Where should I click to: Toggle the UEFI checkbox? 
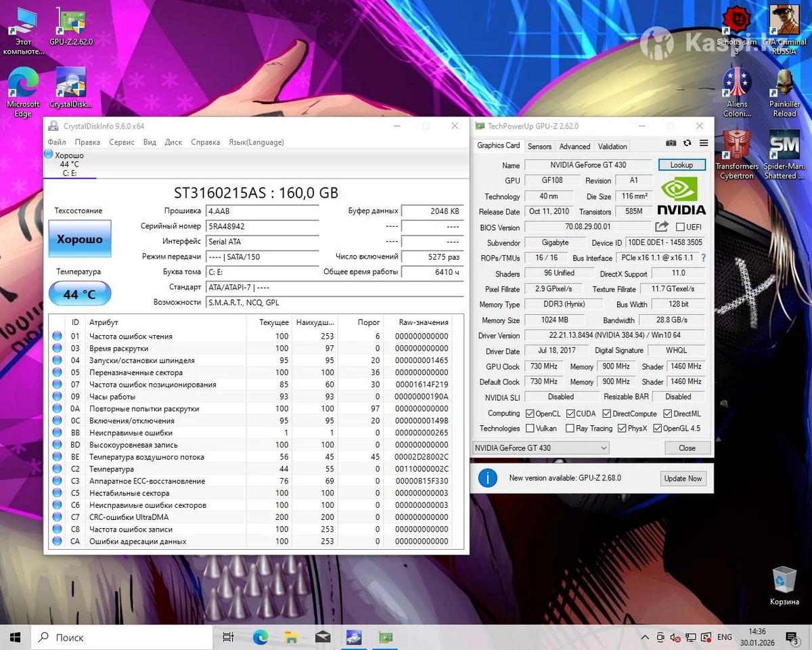(x=680, y=227)
